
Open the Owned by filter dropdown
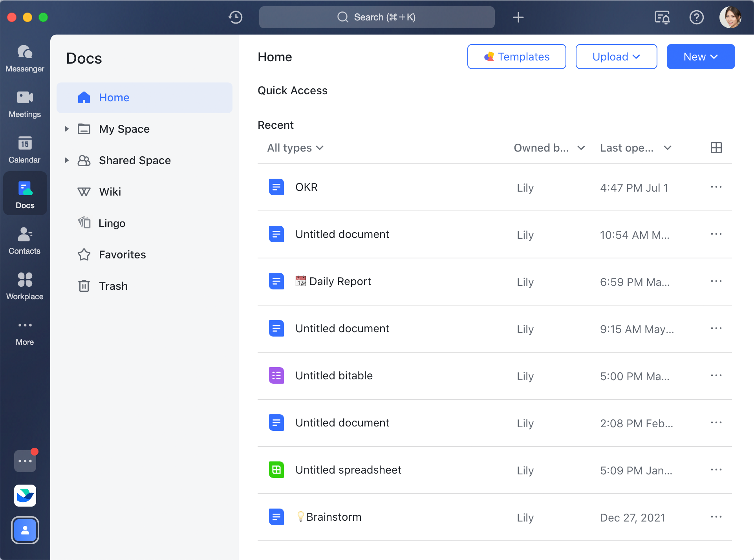click(549, 148)
